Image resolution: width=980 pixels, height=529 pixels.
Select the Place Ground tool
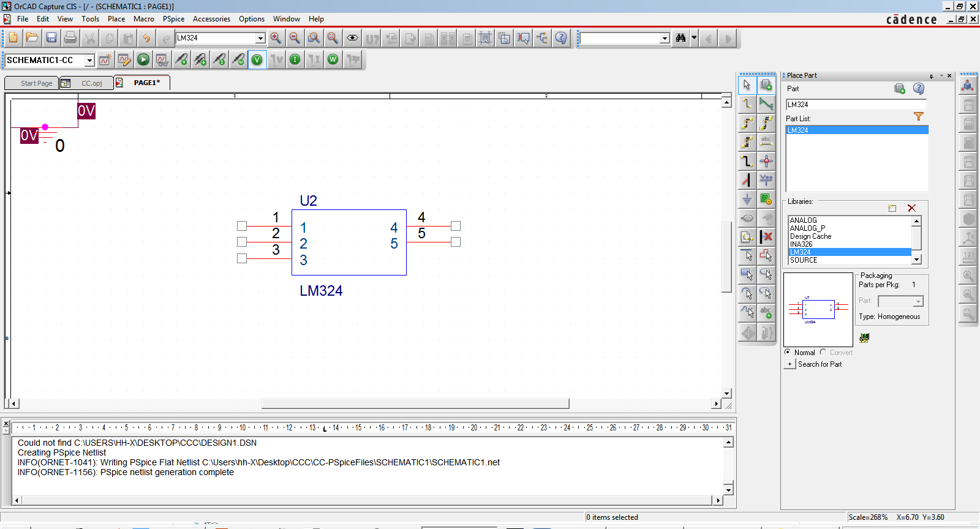[747, 199]
